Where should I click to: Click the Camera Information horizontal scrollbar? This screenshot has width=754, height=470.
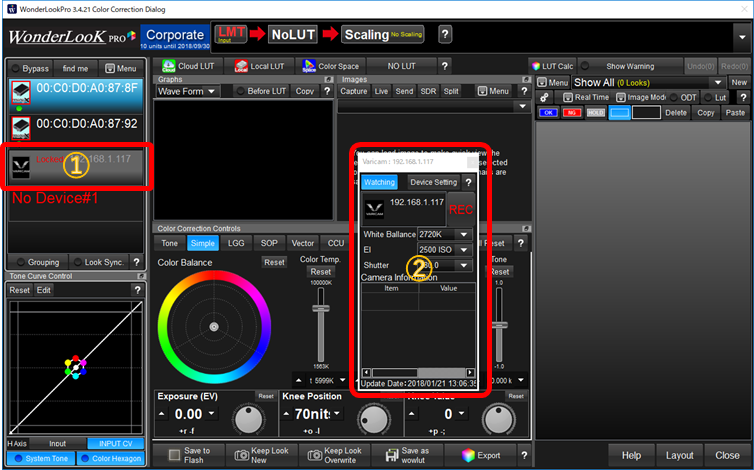tap(418, 372)
